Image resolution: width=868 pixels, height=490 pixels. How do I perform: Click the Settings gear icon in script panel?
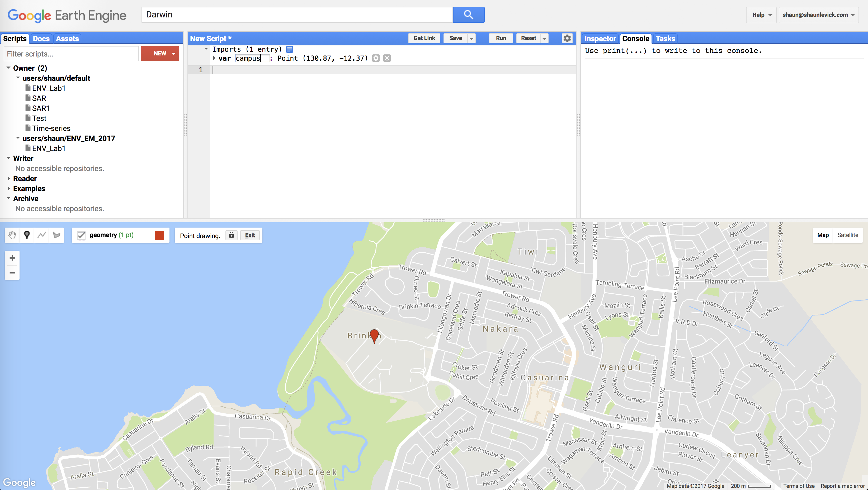coord(567,38)
